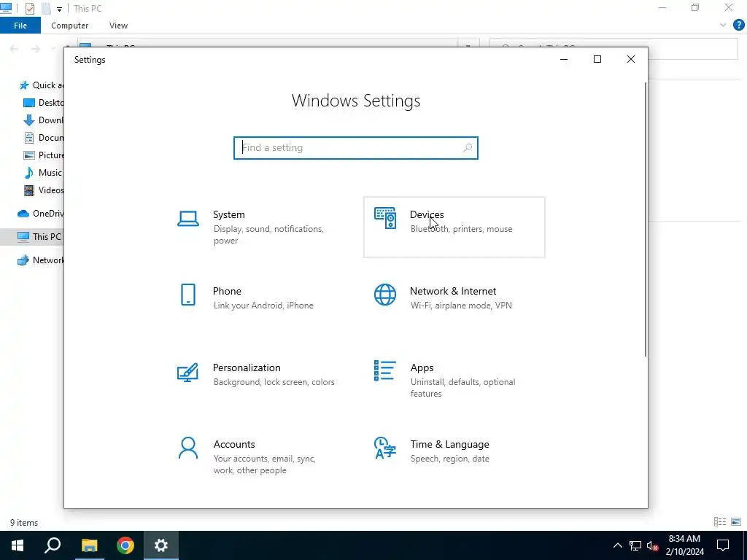This screenshot has width=747, height=560.
Task: Switch to large icons view in File Explorer
Action: coord(736,522)
